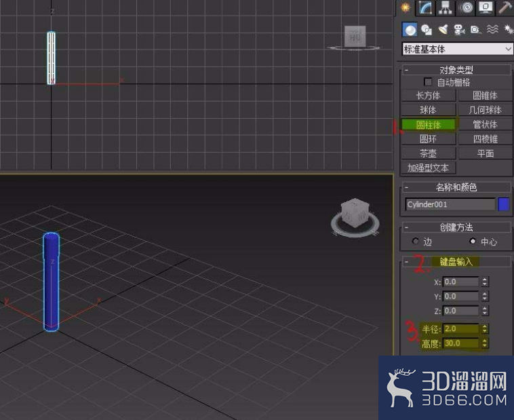Click the Z coordinate input field
The width and height of the screenshot is (514, 420).
(460, 311)
